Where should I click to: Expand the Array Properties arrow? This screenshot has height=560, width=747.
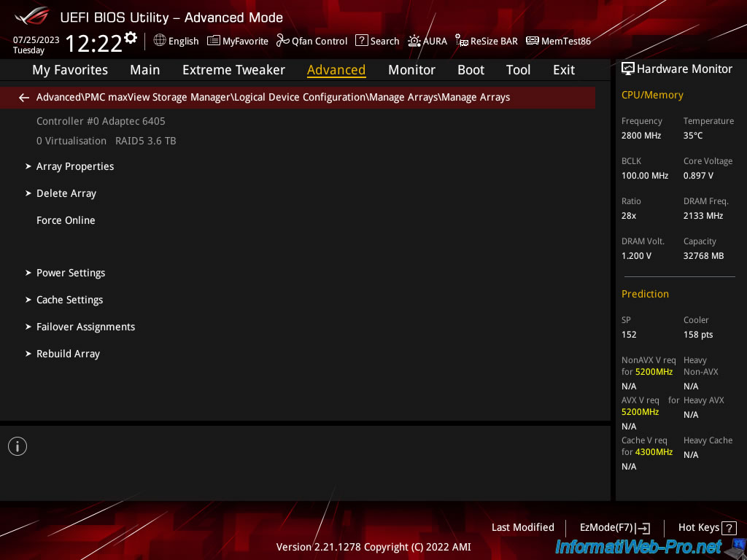pos(28,166)
